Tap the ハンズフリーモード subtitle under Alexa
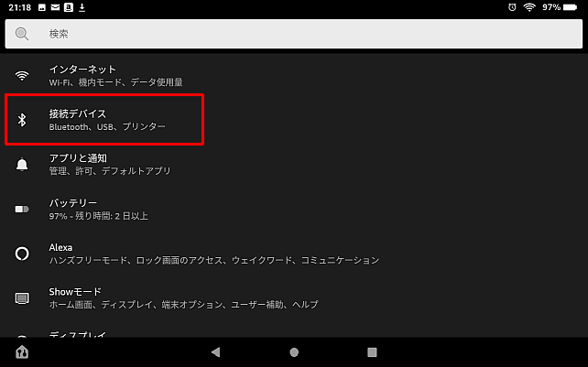 pyautogui.click(x=214, y=260)
